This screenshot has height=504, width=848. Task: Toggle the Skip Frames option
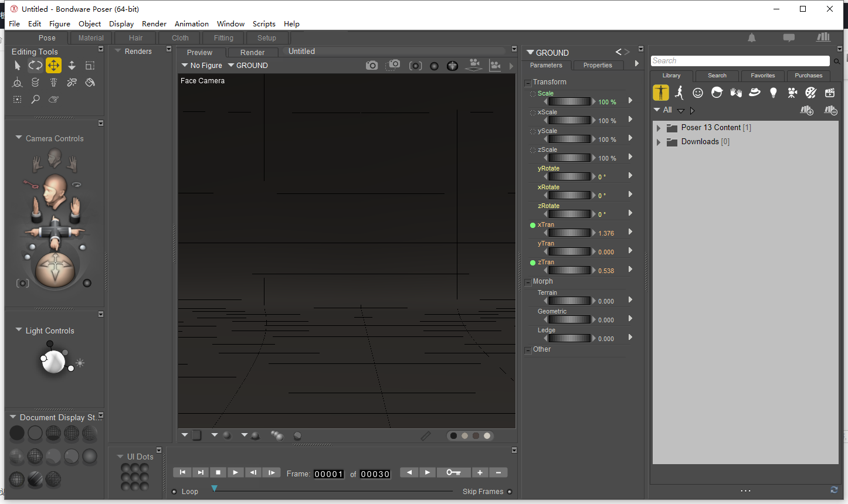coord(510,492)
